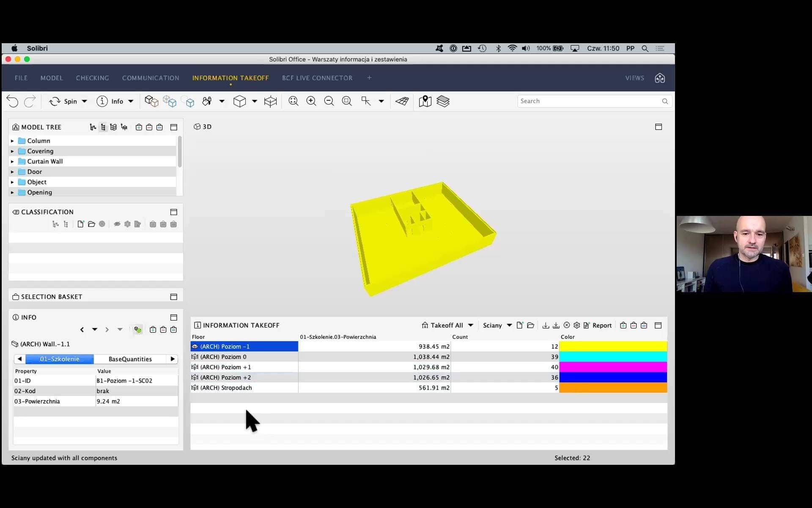This screenshot has height=508, width=812.
Task: Expand the Curtain Wall folder
Action: [x=12, y=161]
